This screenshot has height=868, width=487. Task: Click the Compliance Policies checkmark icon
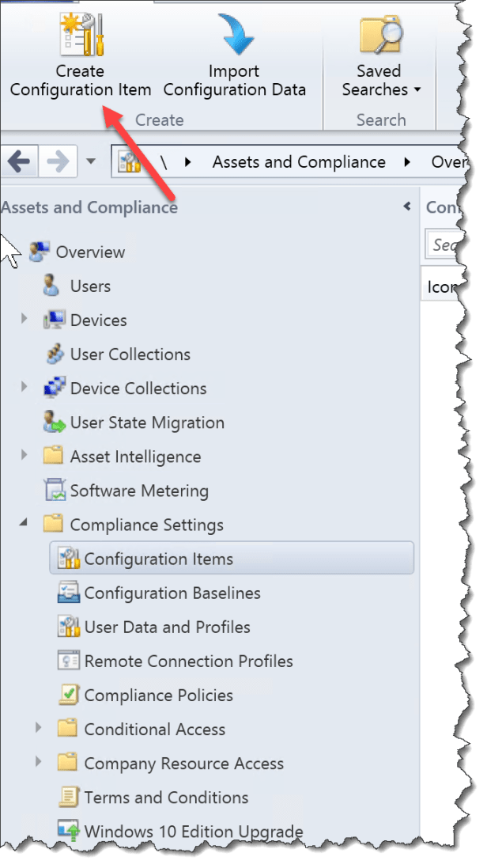coord(70,695)
